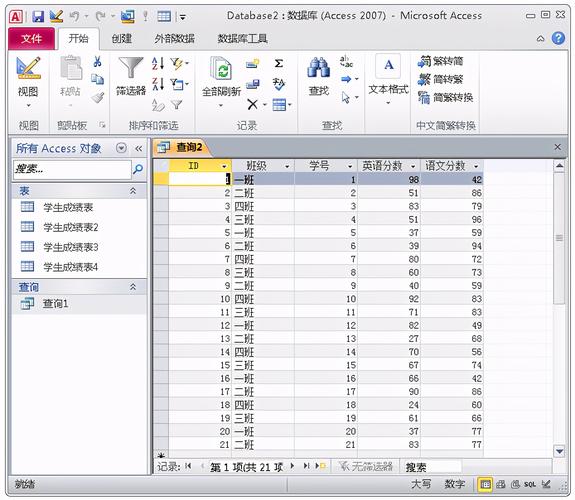Open the 班级 column dropdown arrow

tap(287, 167)
